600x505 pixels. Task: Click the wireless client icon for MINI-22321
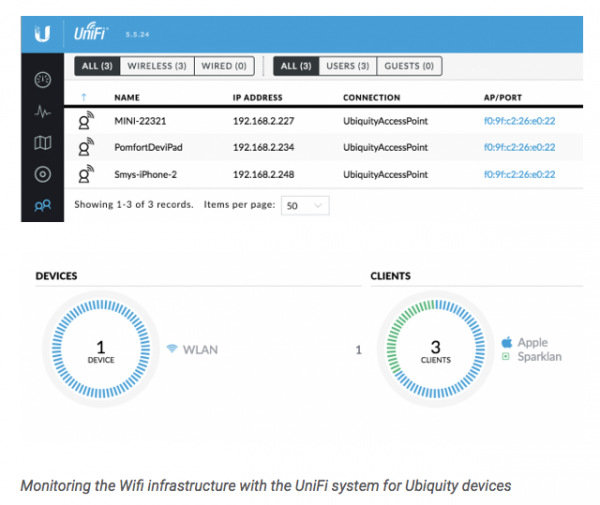pos(87,122)
